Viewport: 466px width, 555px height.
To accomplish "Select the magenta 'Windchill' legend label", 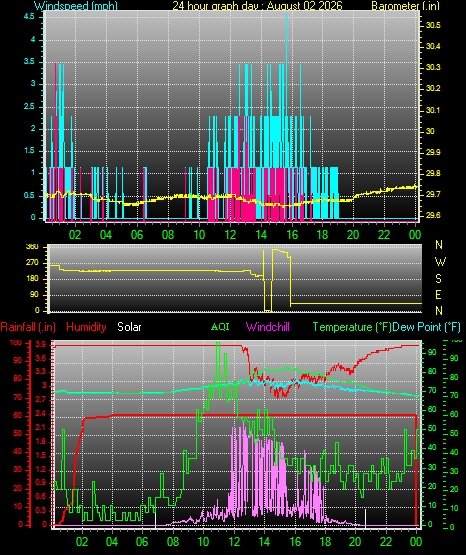I will click(x=267, y=327).
